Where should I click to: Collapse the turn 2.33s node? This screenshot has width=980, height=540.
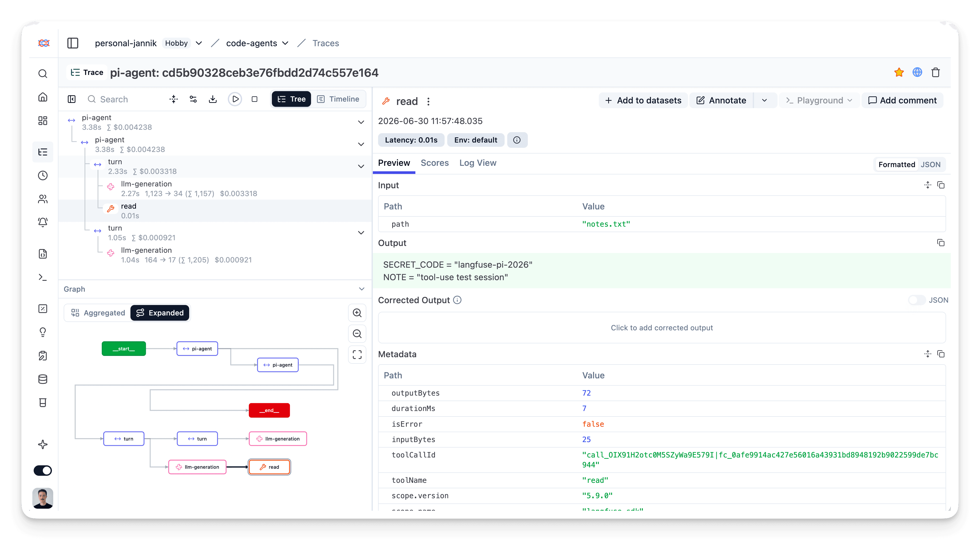[361, 166]
